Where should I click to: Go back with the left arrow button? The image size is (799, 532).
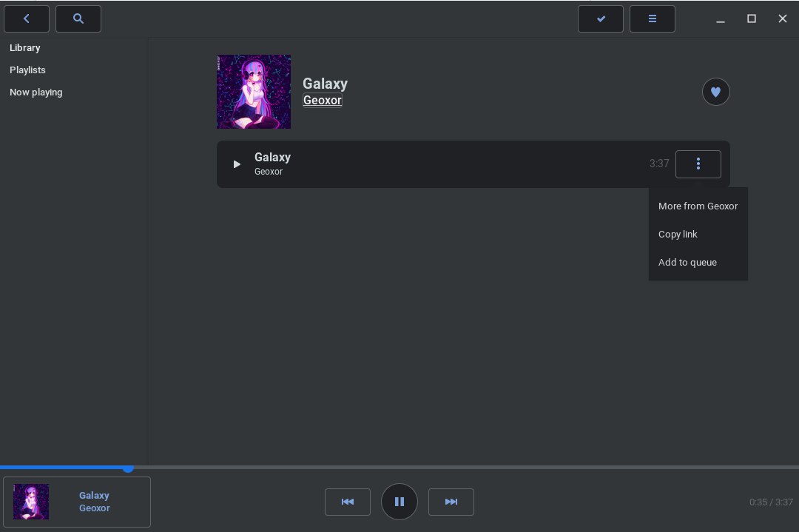click(27, 18)
